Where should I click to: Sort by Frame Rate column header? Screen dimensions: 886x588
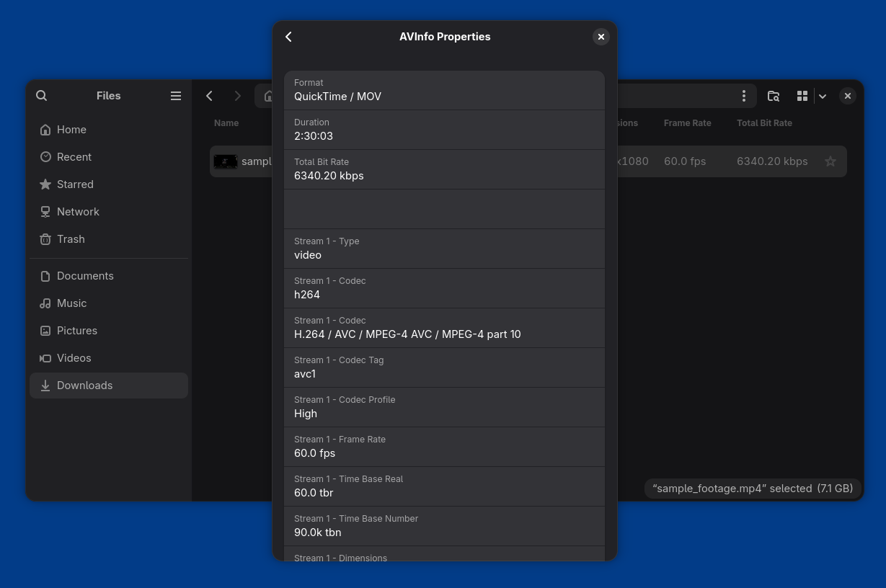687,123
